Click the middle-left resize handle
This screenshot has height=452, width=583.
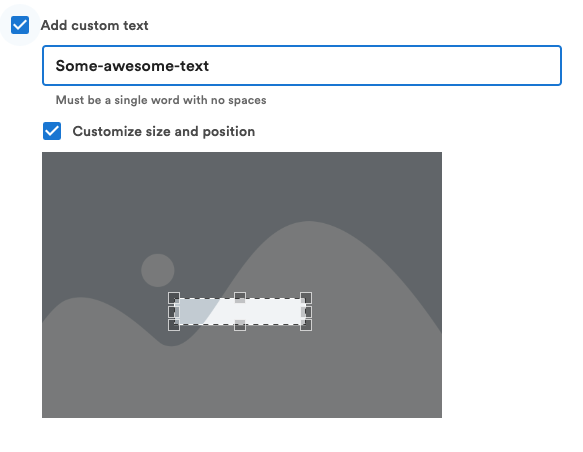[174, 311]
